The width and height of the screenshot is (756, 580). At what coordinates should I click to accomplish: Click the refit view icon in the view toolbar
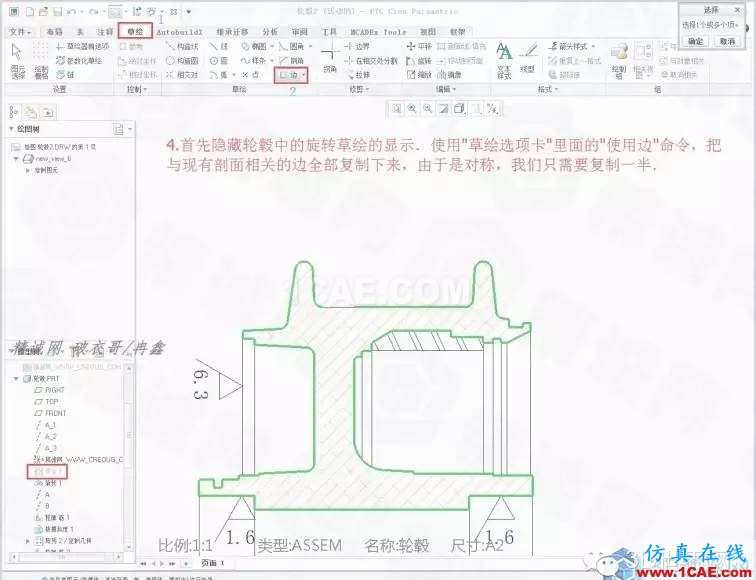point(396,109)
